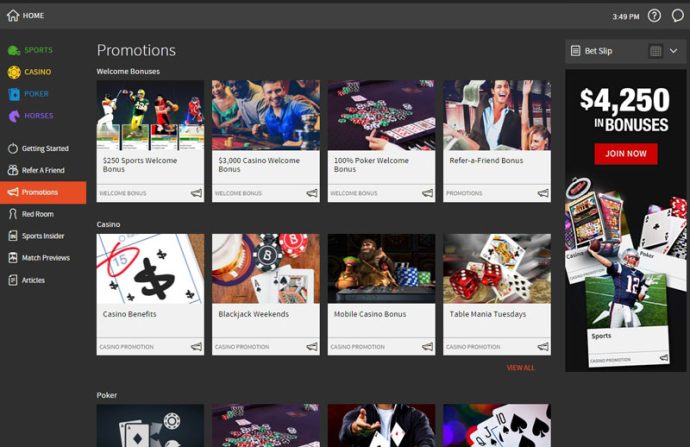Go to Refer A Friend page
This screenshot has width=690, height=447.
[43, 170]
